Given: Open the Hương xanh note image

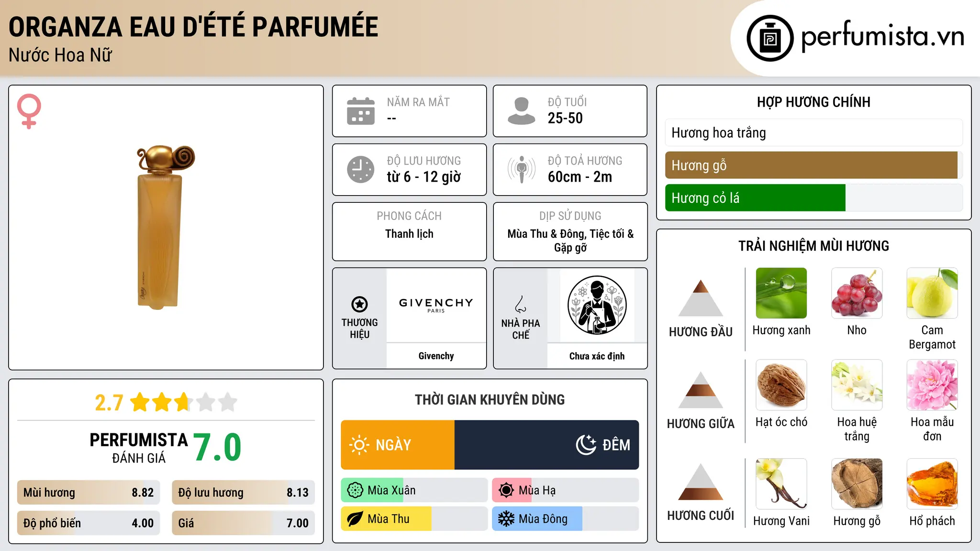Looking at the screenshot, I should coord(781,293).
